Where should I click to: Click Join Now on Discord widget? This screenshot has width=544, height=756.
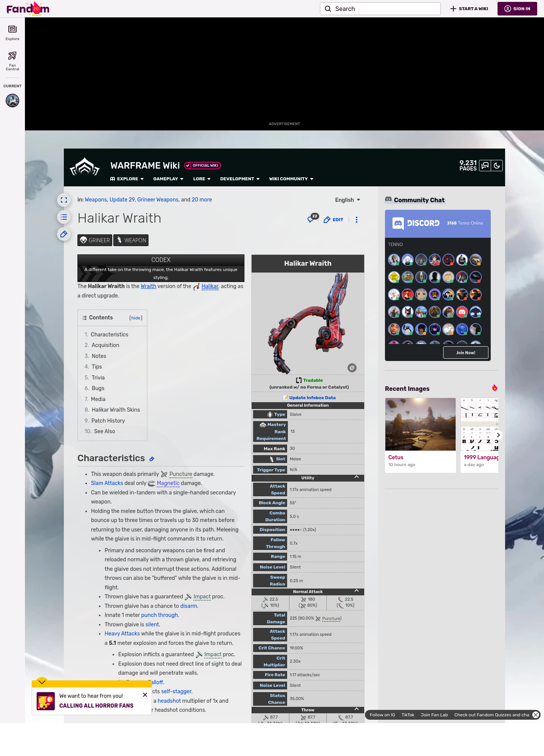tap(466, 353)
